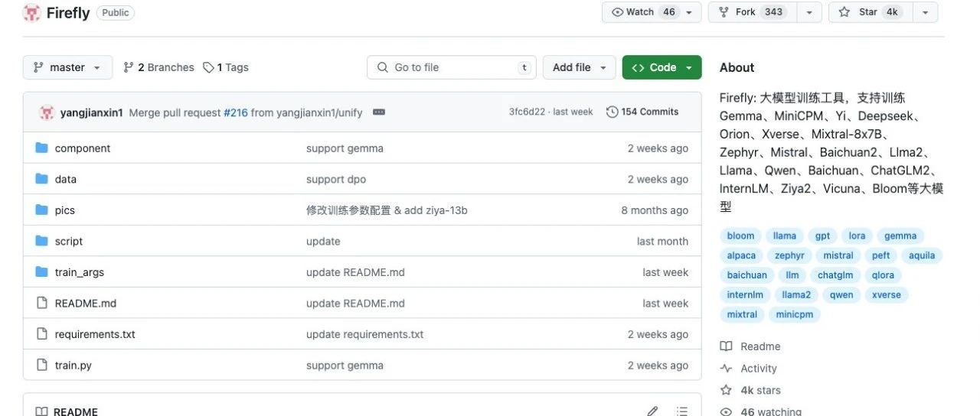980x416 pixels.
Task: Select the llama topic tag
Action: coord(785,236)
